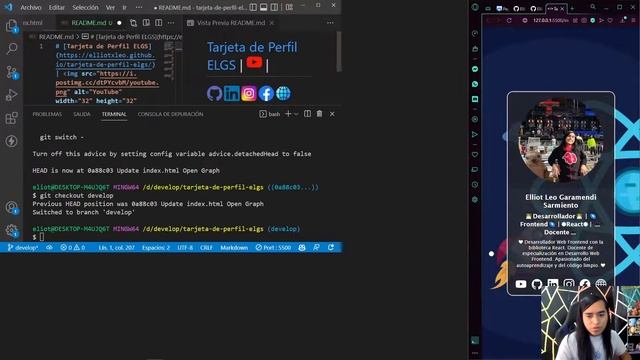Open the Instagram icon in README preview
The width and height of the screenshot is (640, 360).
tap(249, 93)
